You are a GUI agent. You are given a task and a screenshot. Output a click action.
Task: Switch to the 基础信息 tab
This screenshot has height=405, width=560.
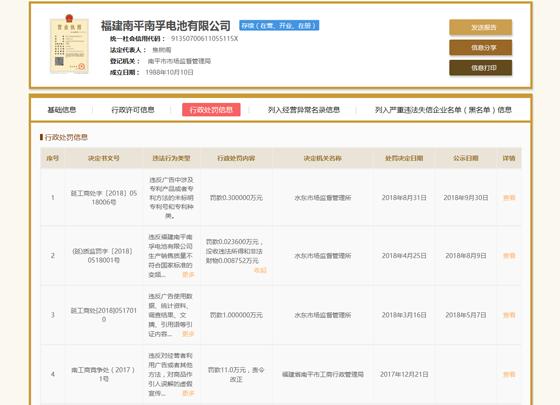[x=62, y=110]
